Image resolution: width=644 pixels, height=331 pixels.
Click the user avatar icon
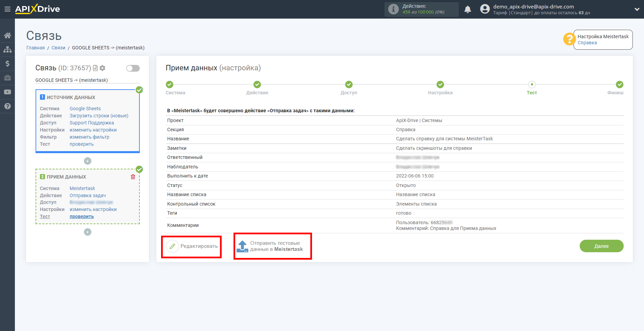485,9
